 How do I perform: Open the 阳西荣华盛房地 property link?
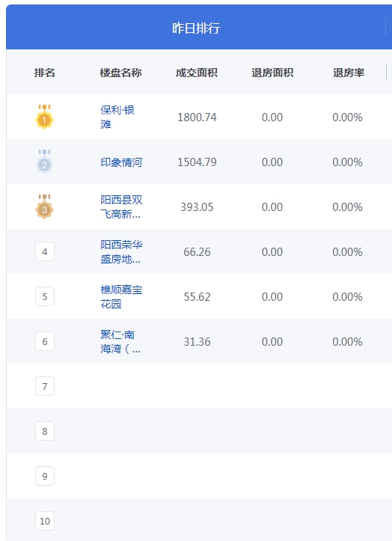coord(121,251)
